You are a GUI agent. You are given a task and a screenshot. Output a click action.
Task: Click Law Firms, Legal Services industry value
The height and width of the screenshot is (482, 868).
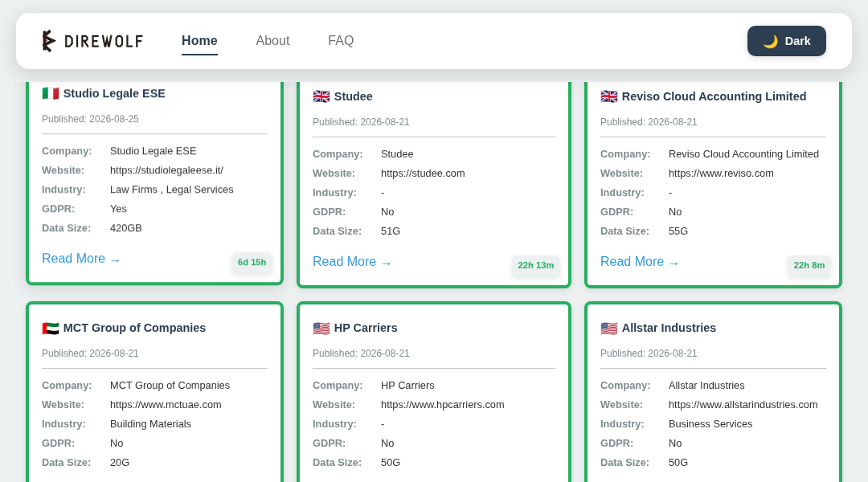click(x=172, y=190)
